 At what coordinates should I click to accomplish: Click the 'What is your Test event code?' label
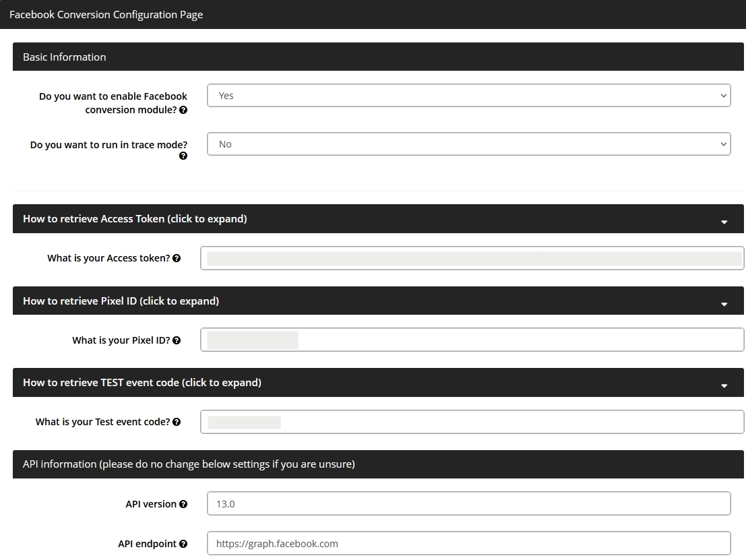102,422
